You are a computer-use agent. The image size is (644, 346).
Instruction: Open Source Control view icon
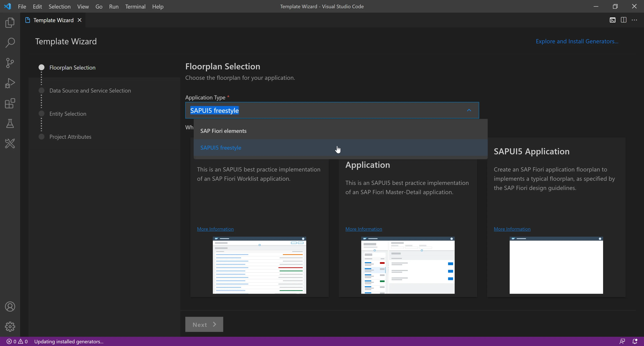tap(10, 63)
